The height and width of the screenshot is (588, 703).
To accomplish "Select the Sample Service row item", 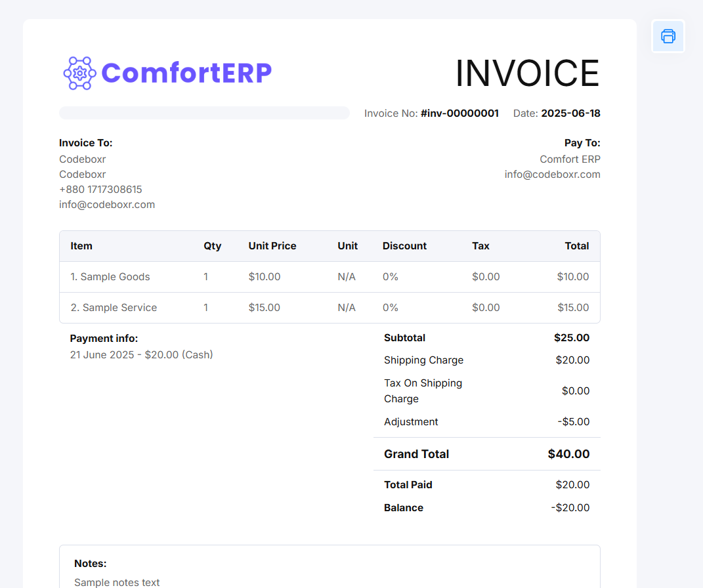I will [x=114, y=308].
